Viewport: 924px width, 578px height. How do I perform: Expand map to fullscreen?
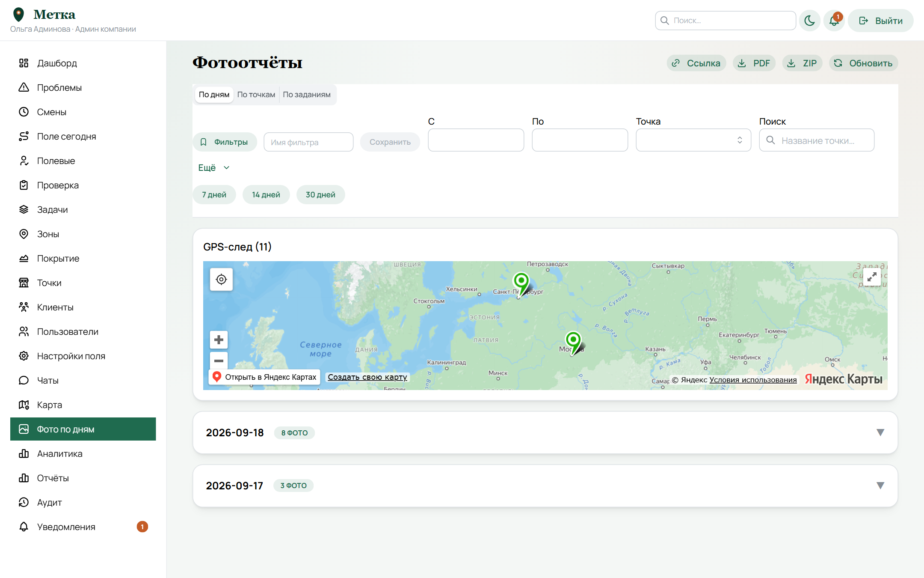[872, 277]
